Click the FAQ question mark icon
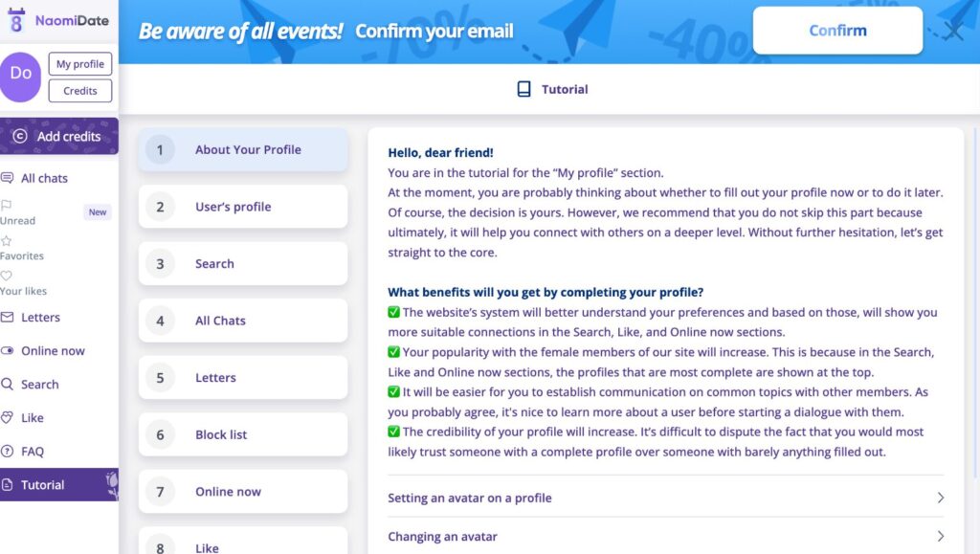This screenshot has height=554, width=980. click(8, 452)
